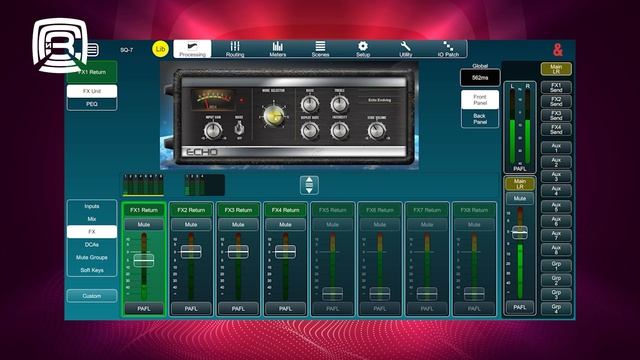Show the Inputs layer
The height and width of the screenshot is (360, 640).
click(92, 206)
